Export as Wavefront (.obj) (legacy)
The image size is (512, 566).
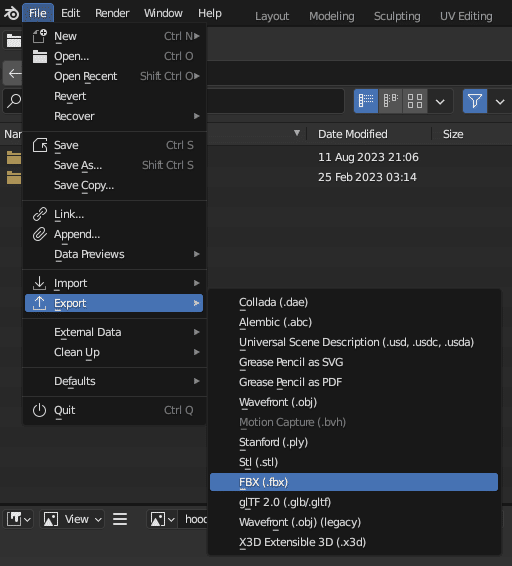[354, 522]
